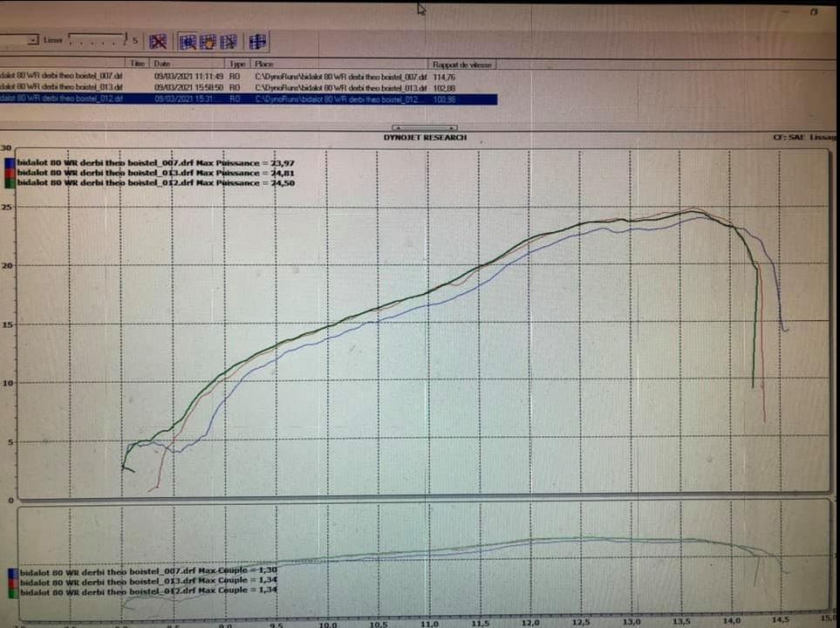
Task: Click the blue swatch for 007 Max Puissance
Action: coord(10,162)
